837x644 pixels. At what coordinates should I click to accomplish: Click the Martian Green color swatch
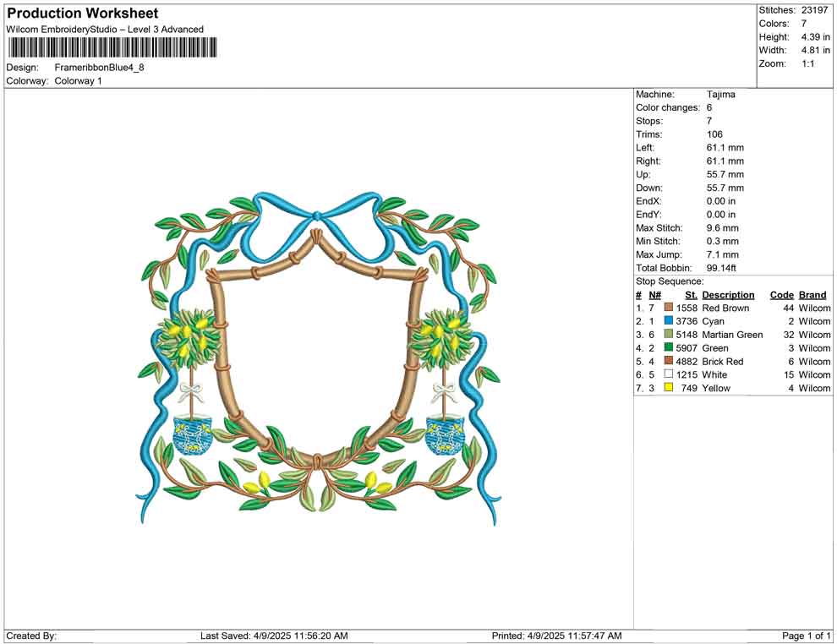coord(668,334)
